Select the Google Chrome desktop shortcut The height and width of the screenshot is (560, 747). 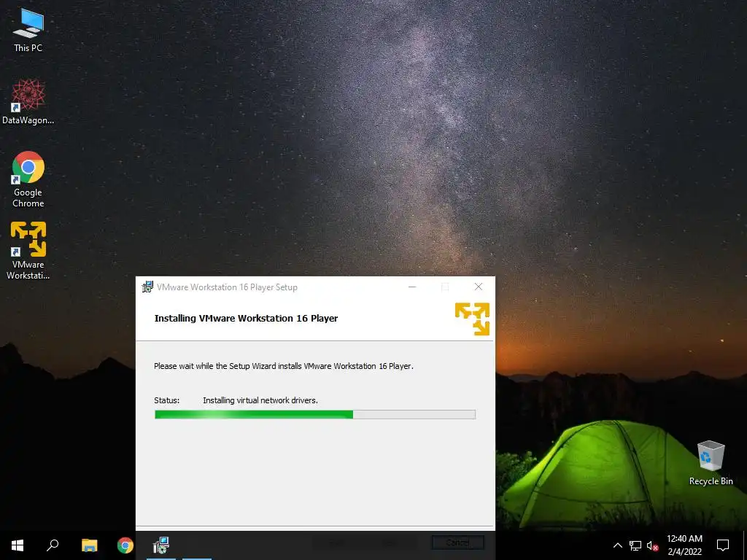[28, 179]
